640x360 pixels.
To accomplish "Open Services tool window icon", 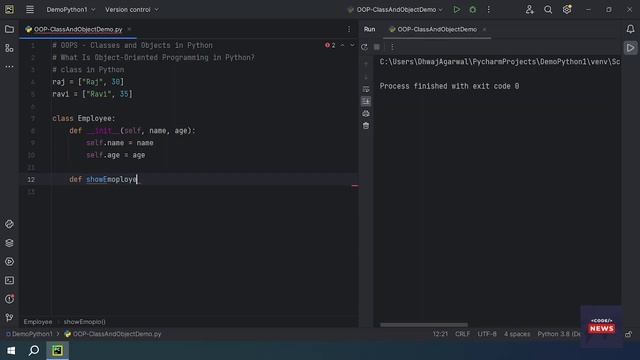I will click(x=9, y=262).
